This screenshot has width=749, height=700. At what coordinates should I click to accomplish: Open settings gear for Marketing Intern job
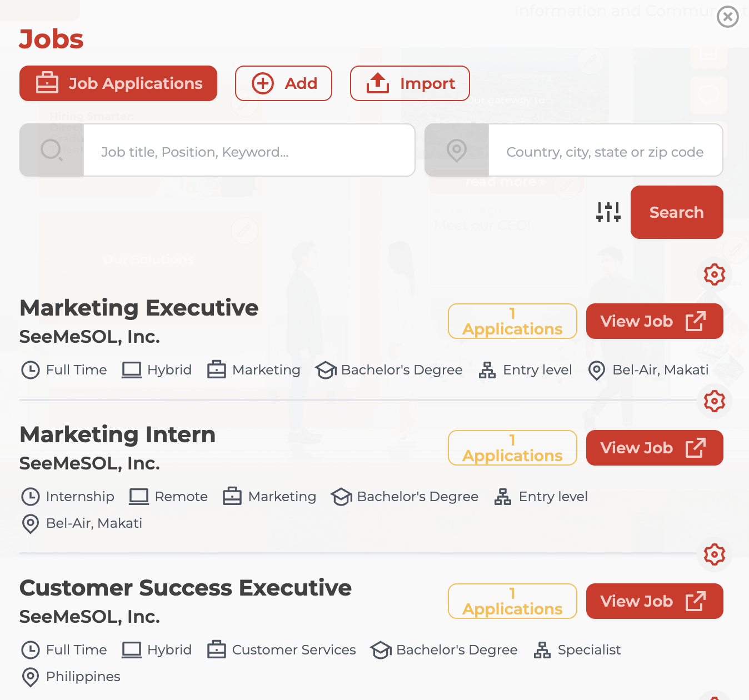715,401
